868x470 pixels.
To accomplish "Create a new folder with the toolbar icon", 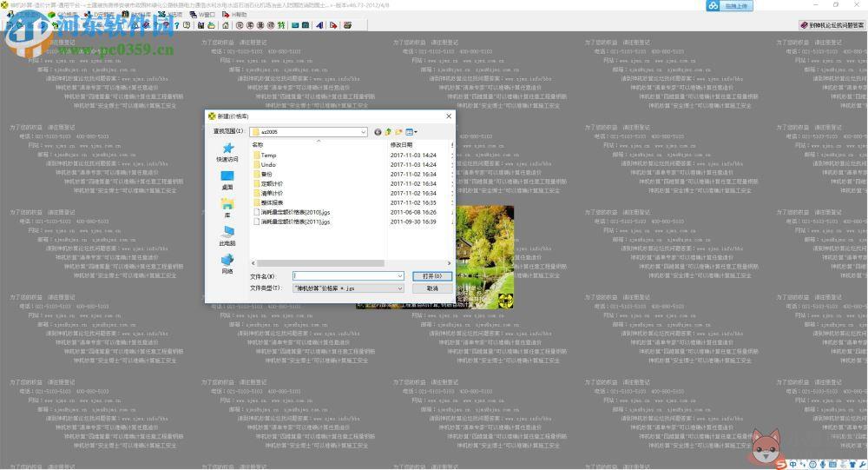I will click(x=398, y=132).
